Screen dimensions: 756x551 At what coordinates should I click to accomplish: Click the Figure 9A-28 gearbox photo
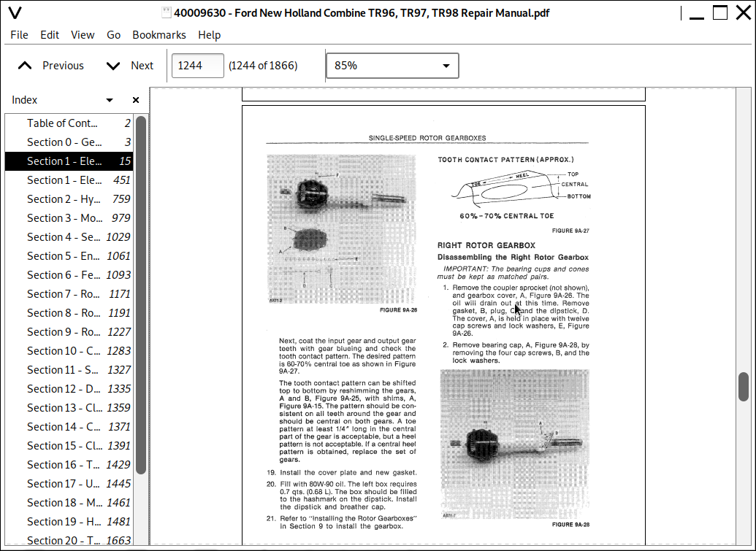coord(514,444)
